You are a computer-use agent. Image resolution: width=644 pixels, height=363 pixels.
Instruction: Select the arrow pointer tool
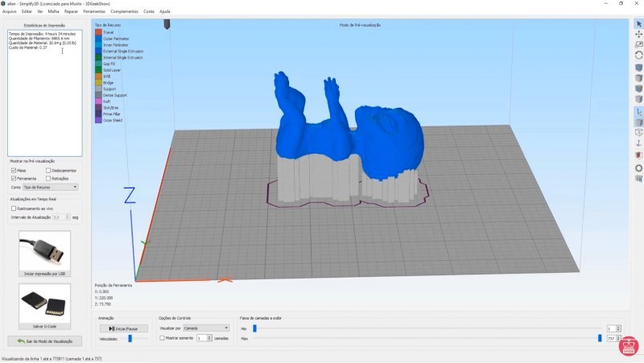[x=639, y=24]
